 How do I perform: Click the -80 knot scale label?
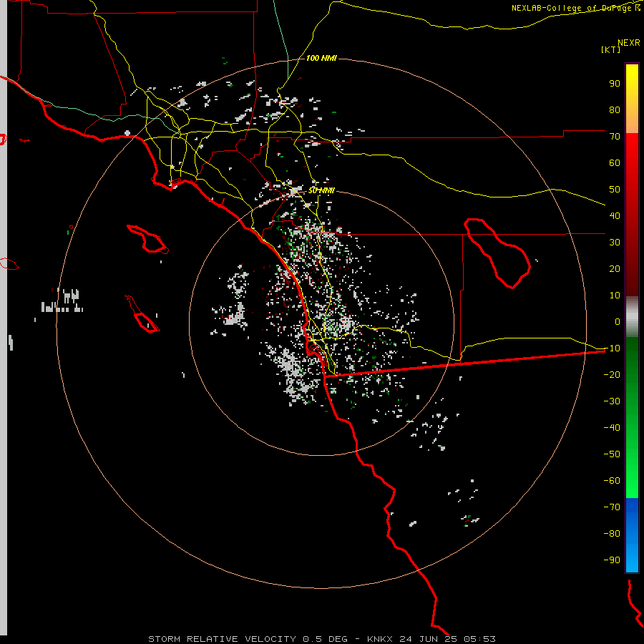(612, 534)
